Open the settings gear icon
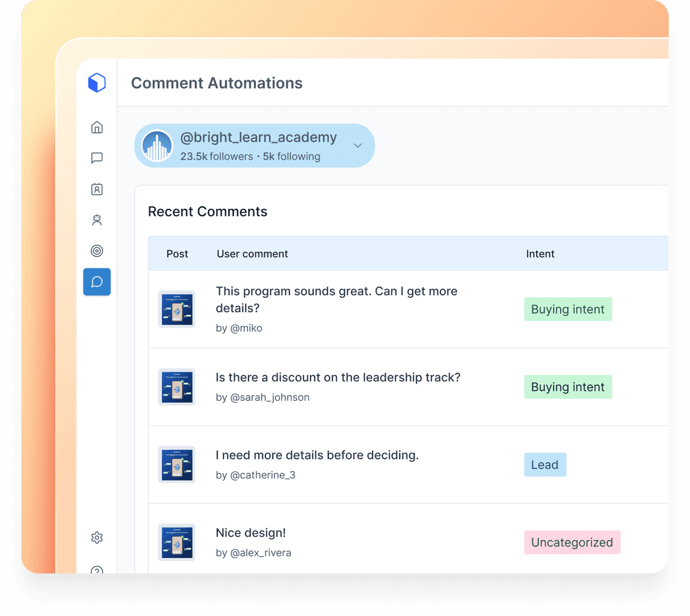 pos(97,537)
